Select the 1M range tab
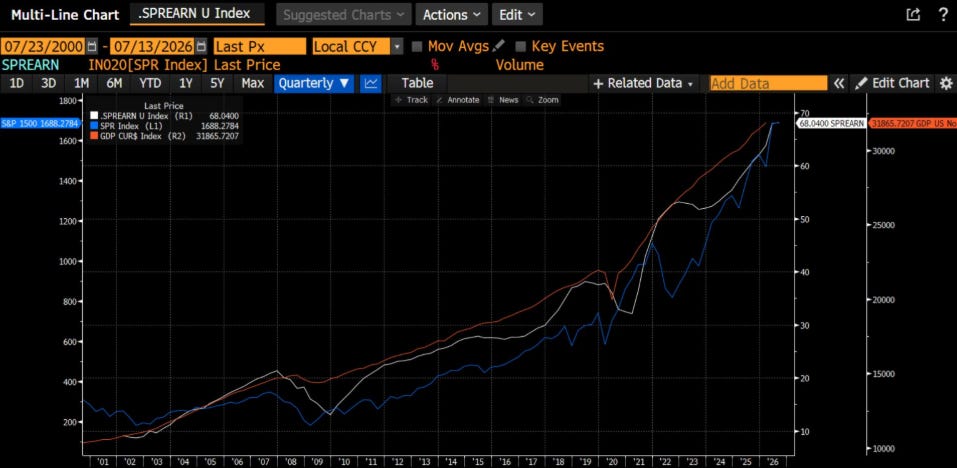This screenshot has height=468, width=957. (x=81, y=83)
